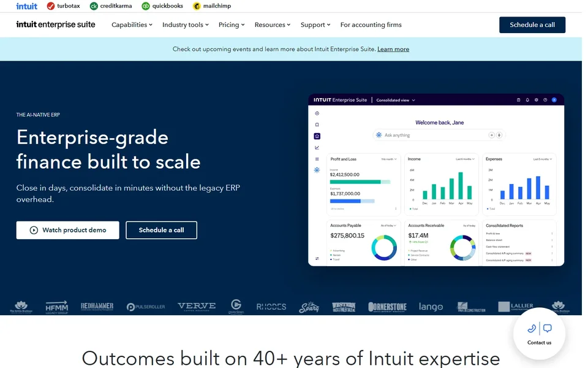This screenshot has width=588, height=368.
Task: Click the Watch product demo button
Action: click(x=67, y=230)
